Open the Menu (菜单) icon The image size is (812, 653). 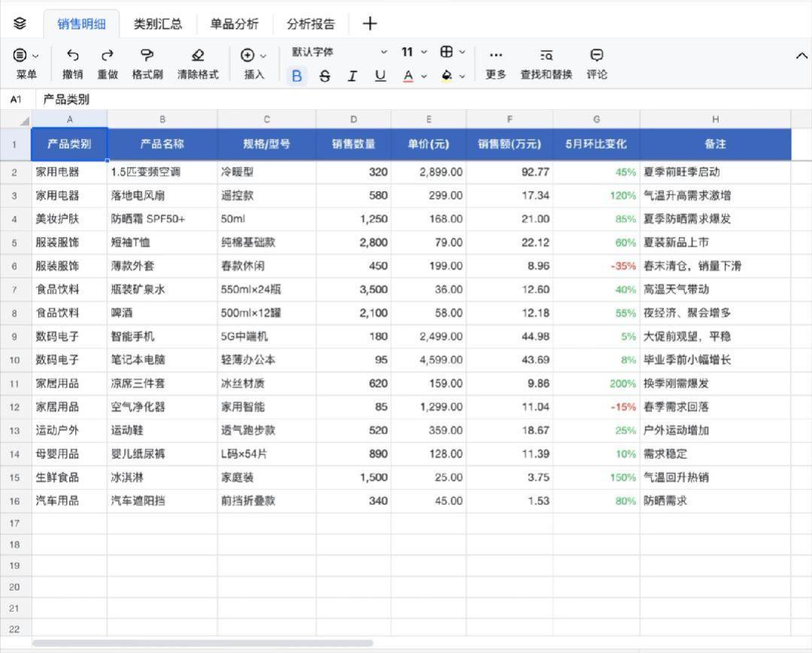20,55
